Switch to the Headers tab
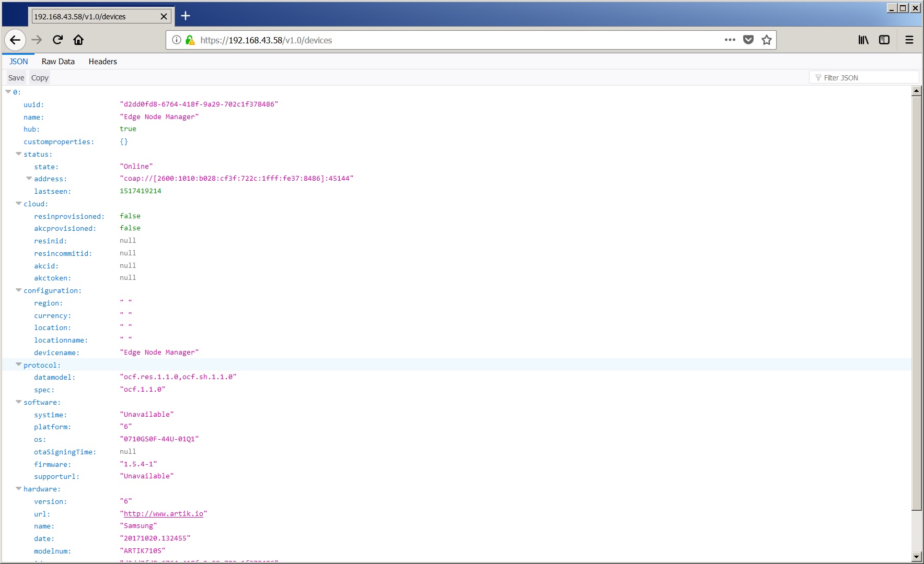The image size is (924, 564). 103,61
